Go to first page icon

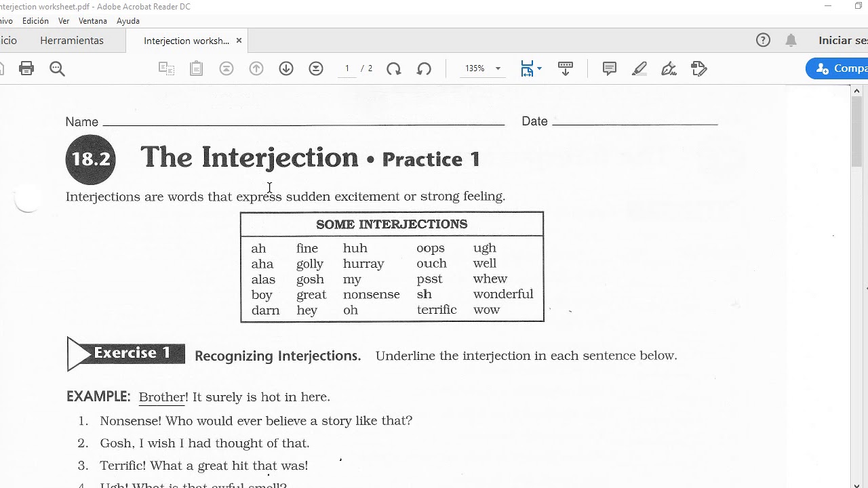[x=226, y=68]
